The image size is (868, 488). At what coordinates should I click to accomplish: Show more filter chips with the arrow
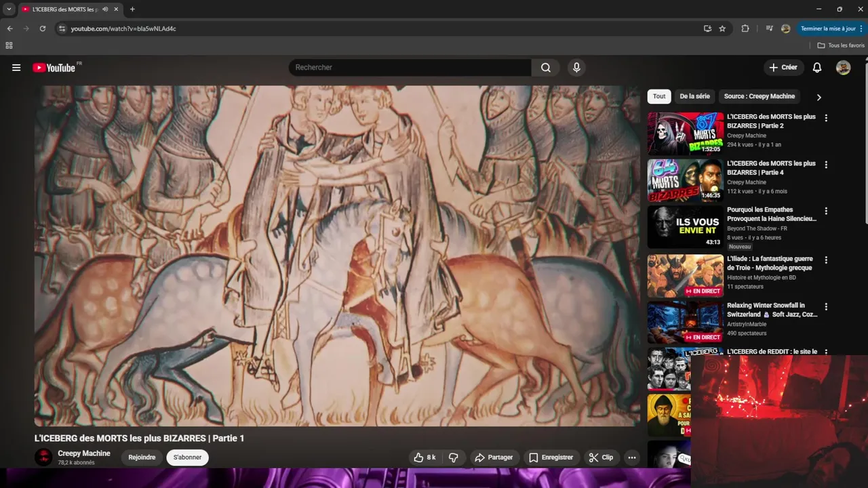818,97
